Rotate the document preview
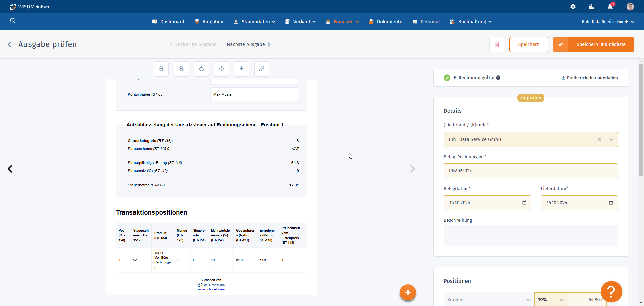644x306 pixels. click(x=202, y=69)
